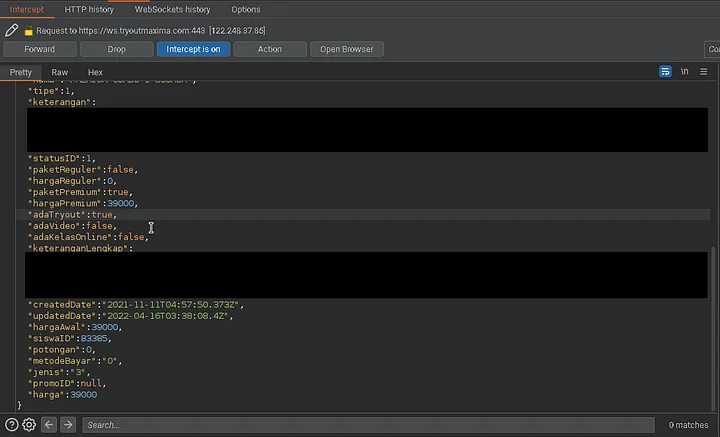
Task: Click the "adaVideo":false line
Action: [x=73, y=225]
